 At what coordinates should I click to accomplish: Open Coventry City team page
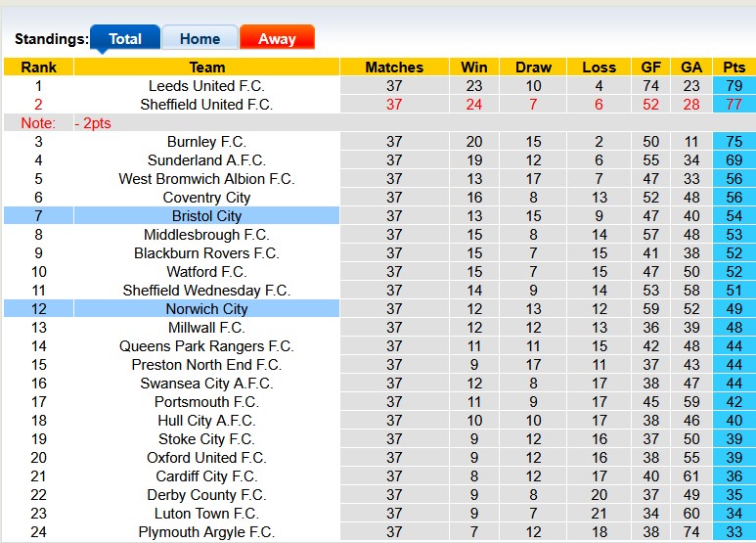[x=206, y=198]
